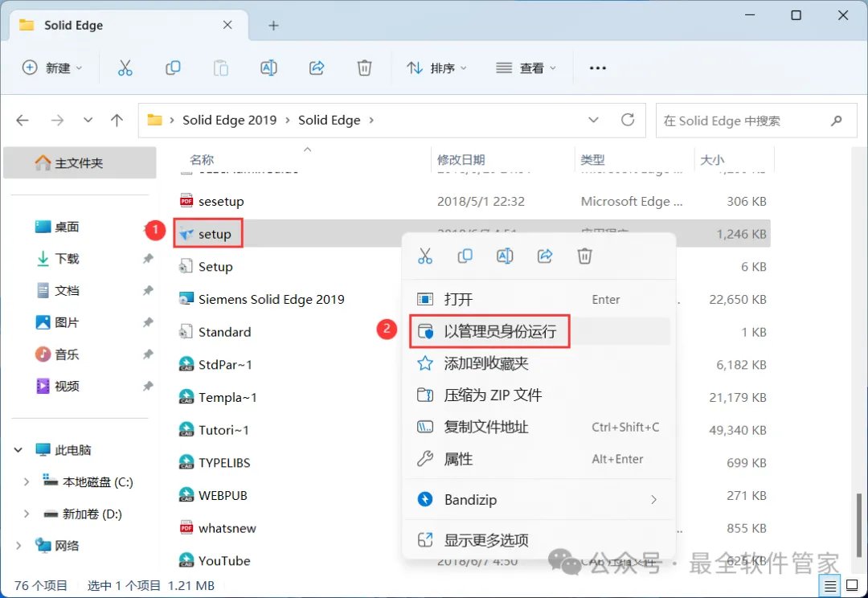Choose 打开 in context menu
Viewport: 868px width, 598px height.
tap(538, 300)
